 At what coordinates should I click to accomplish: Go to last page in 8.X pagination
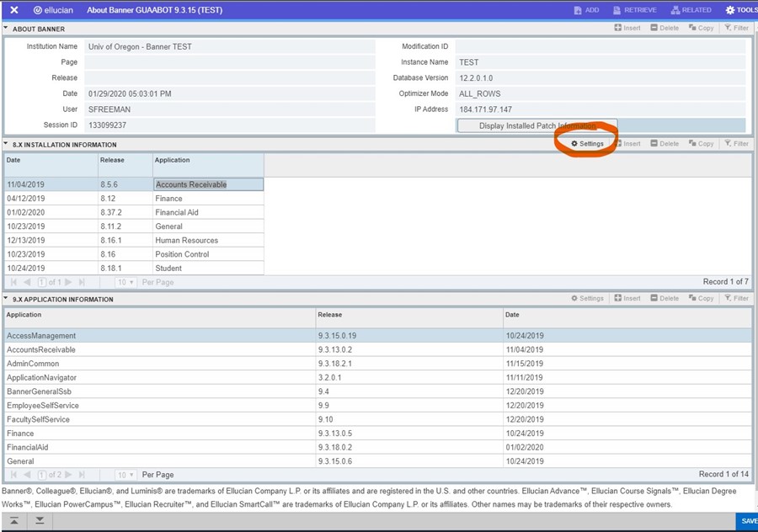click(82, 282)
